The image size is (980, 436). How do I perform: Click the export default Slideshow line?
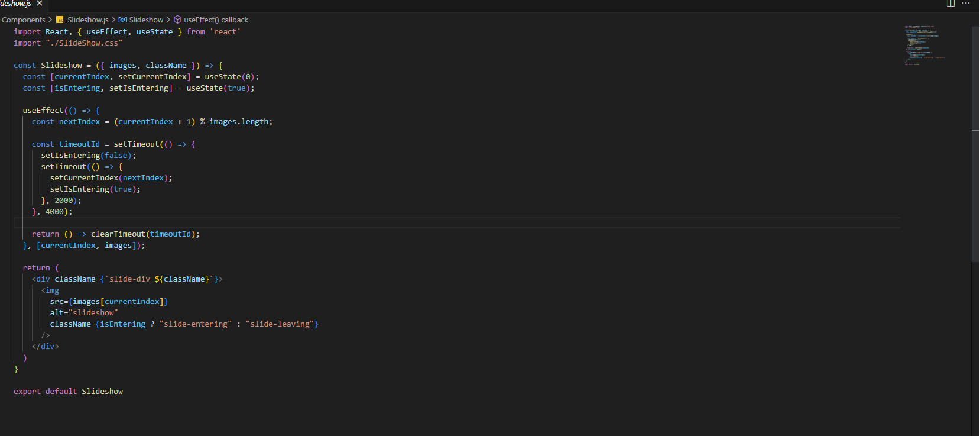pyautogui.click(x=69, y=392)
